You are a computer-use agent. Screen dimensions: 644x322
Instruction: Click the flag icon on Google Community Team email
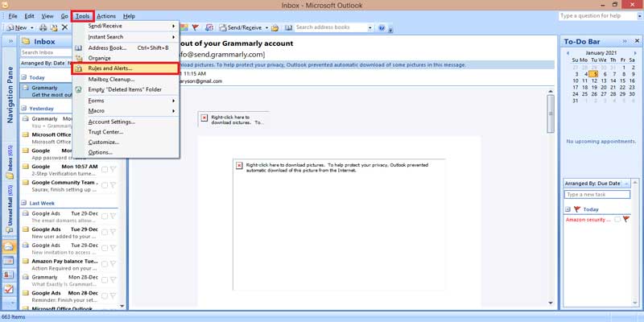point(114,185)
